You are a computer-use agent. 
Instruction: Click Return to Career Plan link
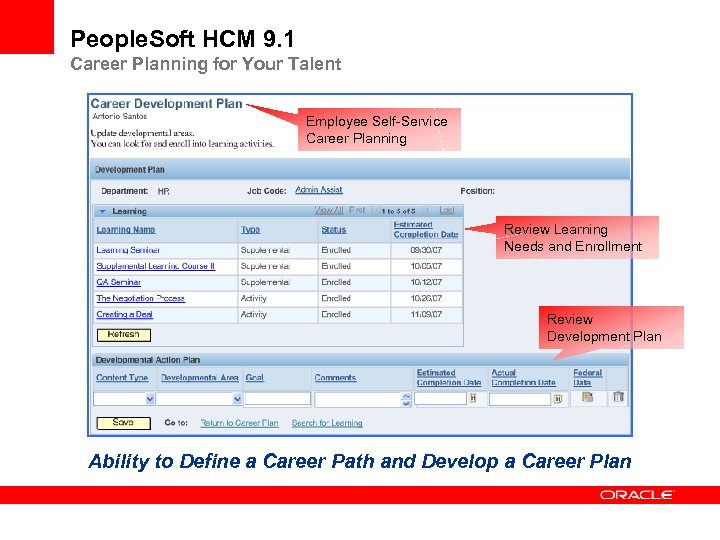point(239,423)
